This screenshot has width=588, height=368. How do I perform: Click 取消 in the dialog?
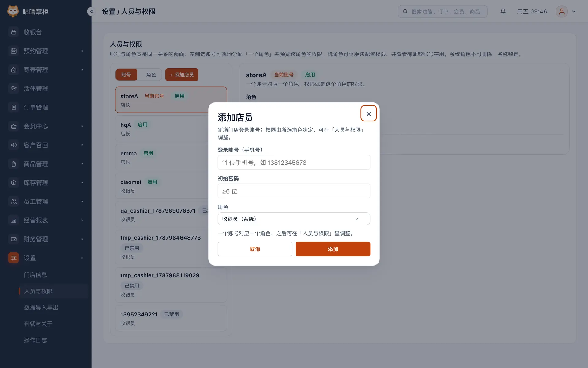click(255, 249)
